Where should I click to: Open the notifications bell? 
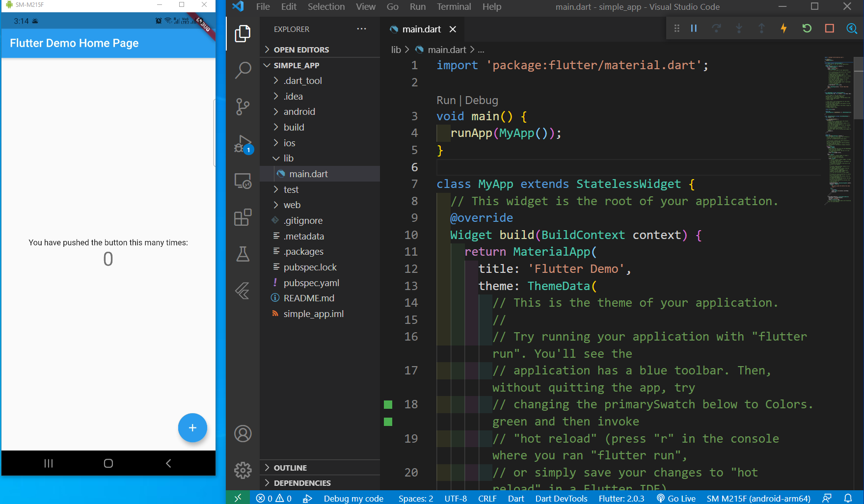[x=848, y=498]
